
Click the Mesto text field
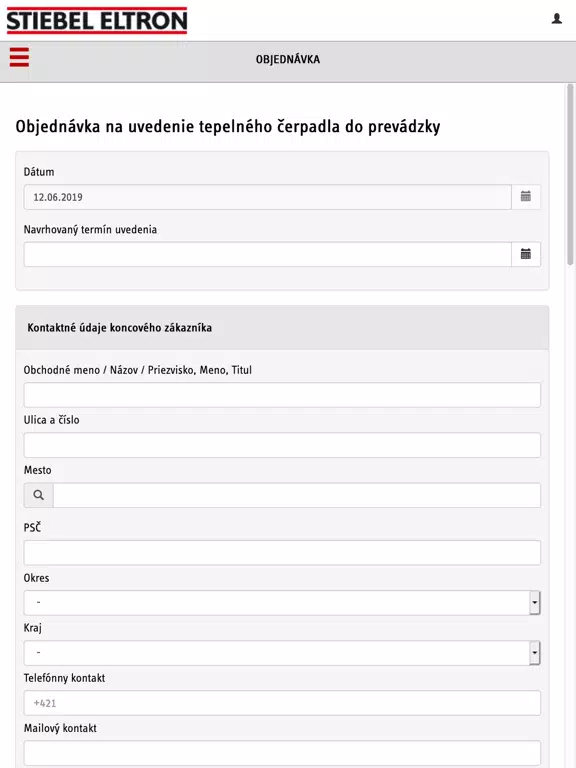point(297,495)
